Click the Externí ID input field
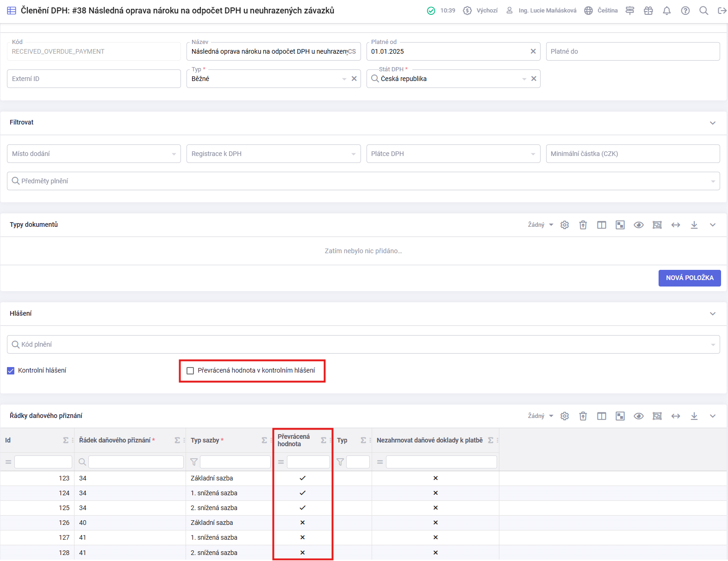This screenshot has height=561, width=728. pyautogui.click(x=94, y=79)
